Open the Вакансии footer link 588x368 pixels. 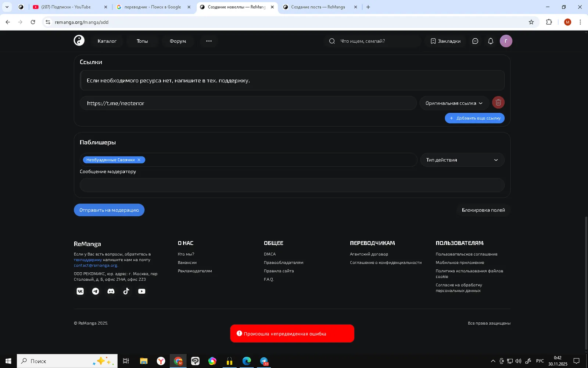coord(187,263)
